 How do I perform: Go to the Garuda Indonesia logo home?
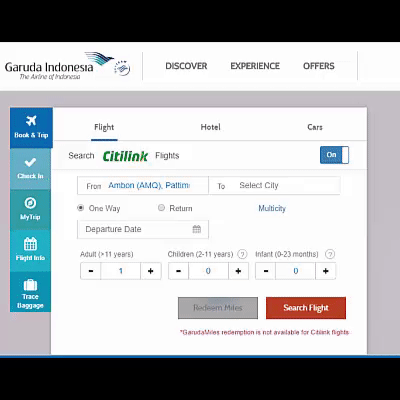67,66
